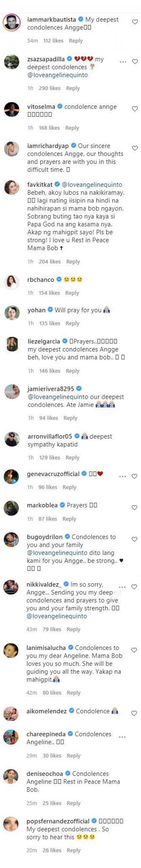Heart markoblea's Prayers comment
The height and width of the screenshot is (868, 141).
(x=135, y=507)
